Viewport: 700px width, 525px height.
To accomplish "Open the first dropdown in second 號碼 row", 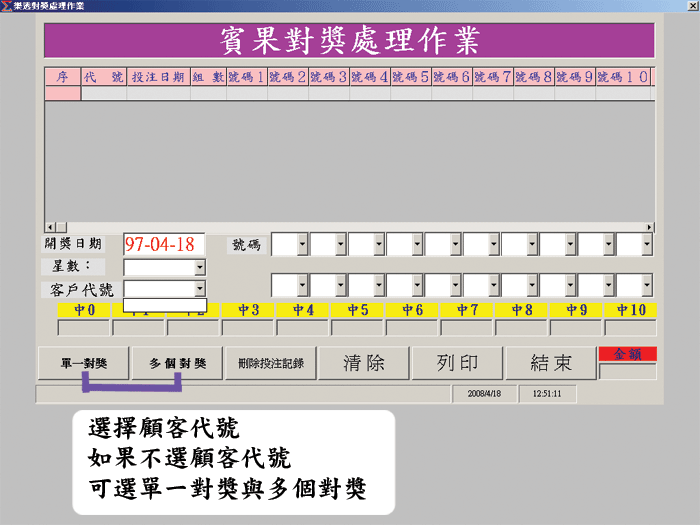I will 302,286.
